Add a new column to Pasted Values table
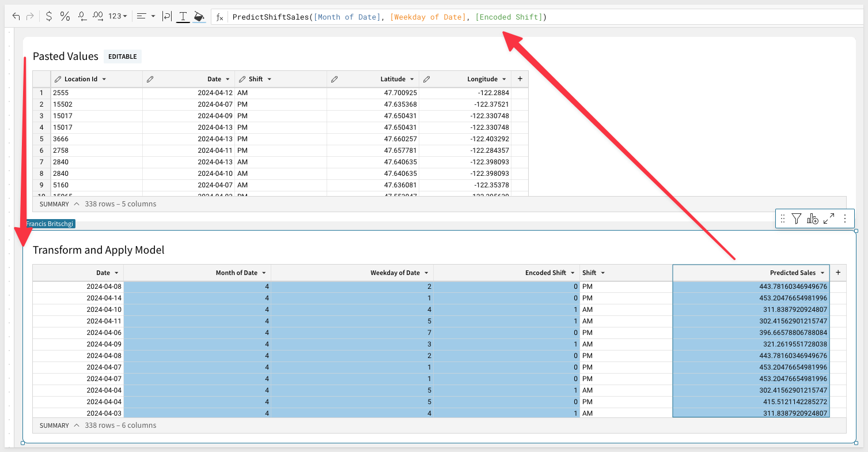The image size is (868, 452). coord(520,79)
